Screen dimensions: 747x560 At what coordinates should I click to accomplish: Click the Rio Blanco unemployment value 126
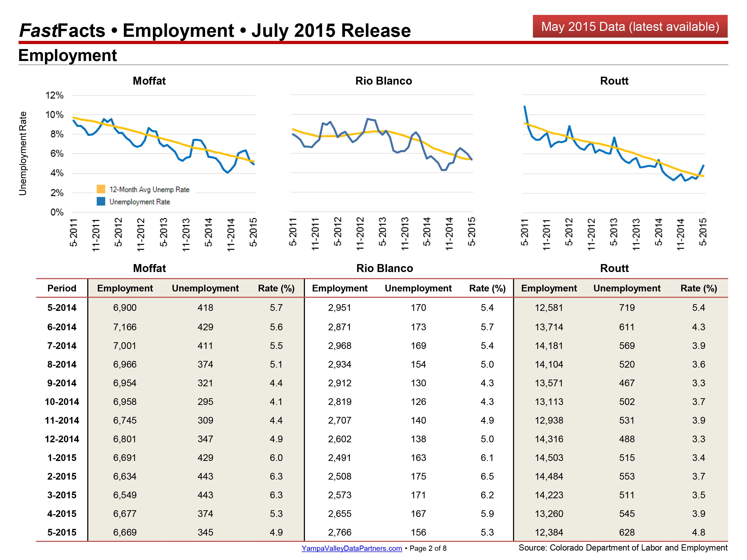pyautogui.click(x=418, y=402)
